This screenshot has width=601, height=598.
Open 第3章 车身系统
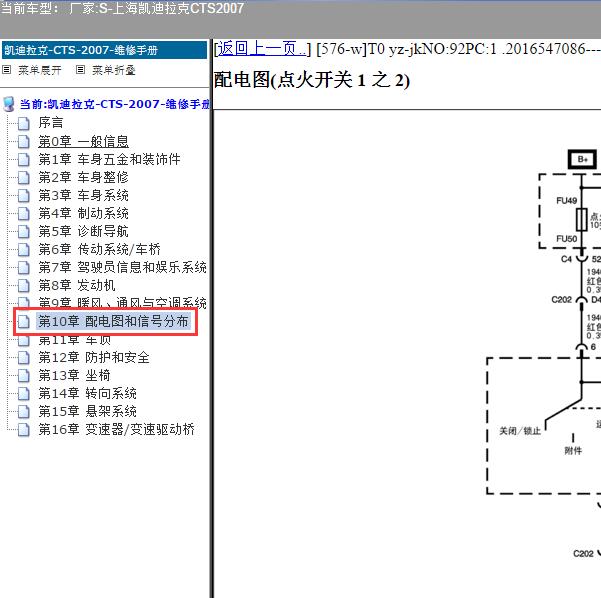[x=83, y=195]
